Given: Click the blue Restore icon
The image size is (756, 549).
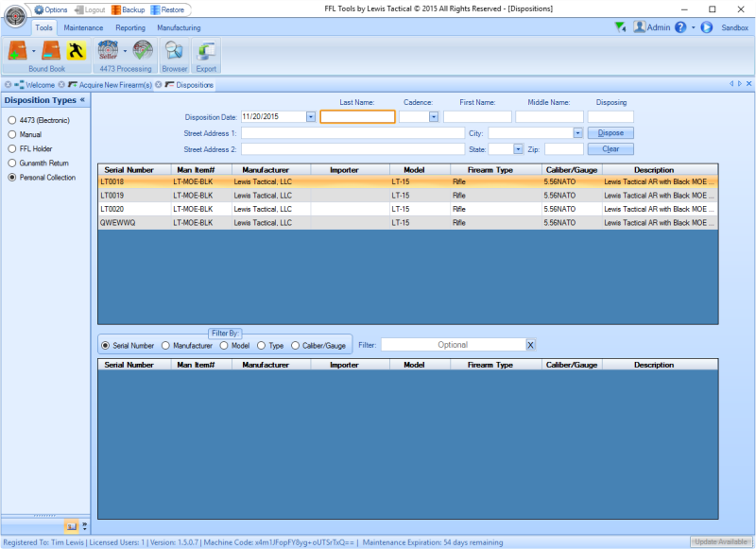Looking at the screenshot, I should [155, 9].
